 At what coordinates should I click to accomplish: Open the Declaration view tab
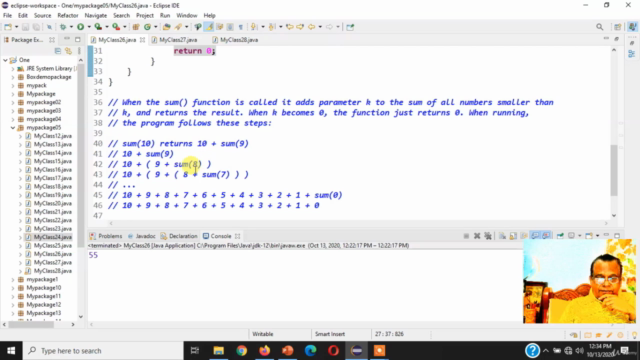[x=179, y=236]
